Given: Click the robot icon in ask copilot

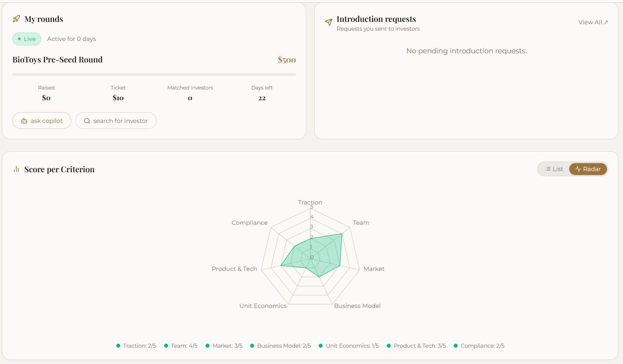Looking at the screenshot, I should [24, 121].
